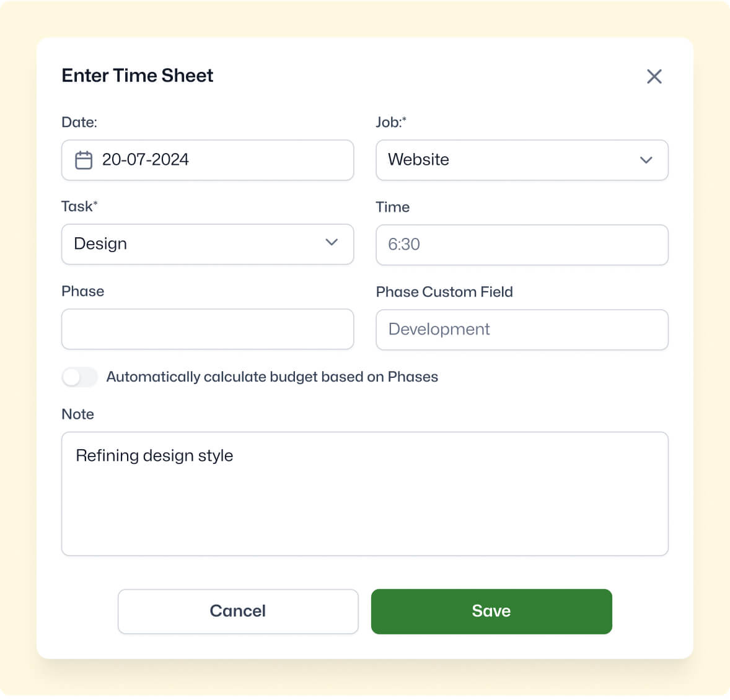This screenshot has width=730, height=700.
Task: Open the calendar icon date picker
Action: 84,160
